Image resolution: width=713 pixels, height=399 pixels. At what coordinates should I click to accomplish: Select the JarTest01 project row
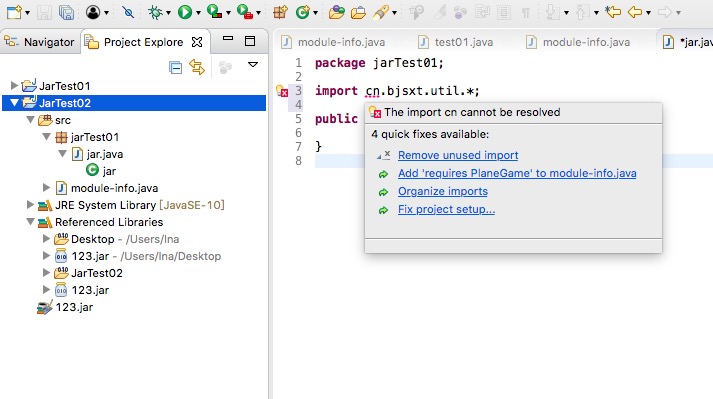(x=65, y=86)
